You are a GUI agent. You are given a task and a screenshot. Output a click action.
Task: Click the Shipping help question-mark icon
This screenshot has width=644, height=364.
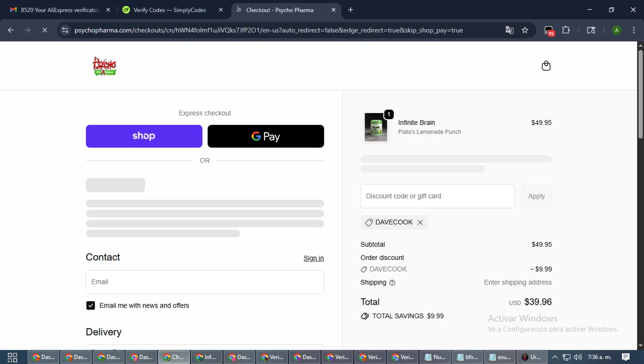pos(392,283)
